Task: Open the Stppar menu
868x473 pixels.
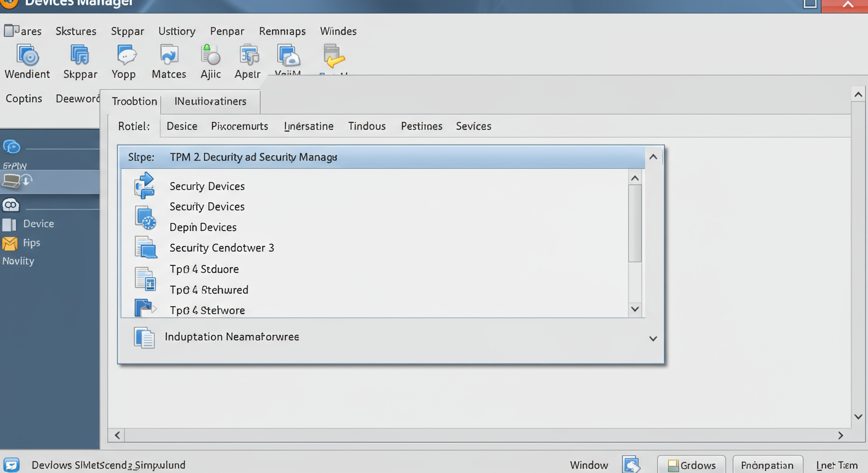Action: pyautogui.click(x=128, y=31)
